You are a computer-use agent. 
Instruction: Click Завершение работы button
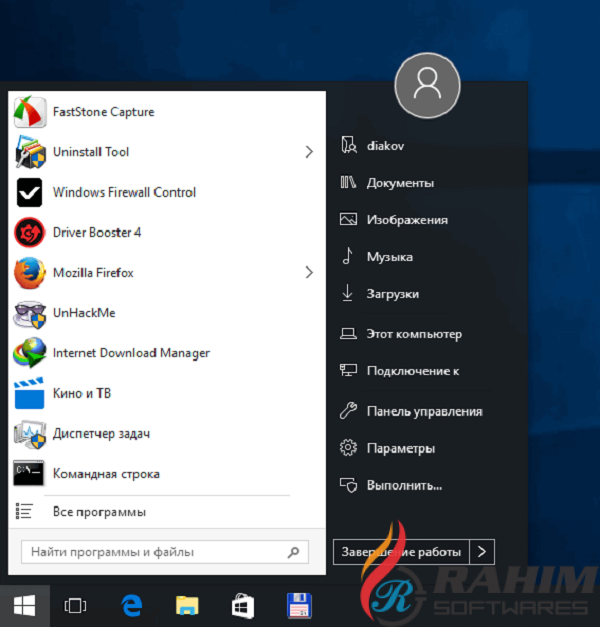click(401, 552)
